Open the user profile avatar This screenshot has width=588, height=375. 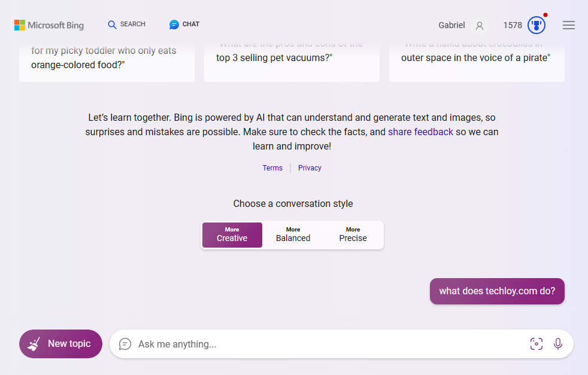pos(479,25)
